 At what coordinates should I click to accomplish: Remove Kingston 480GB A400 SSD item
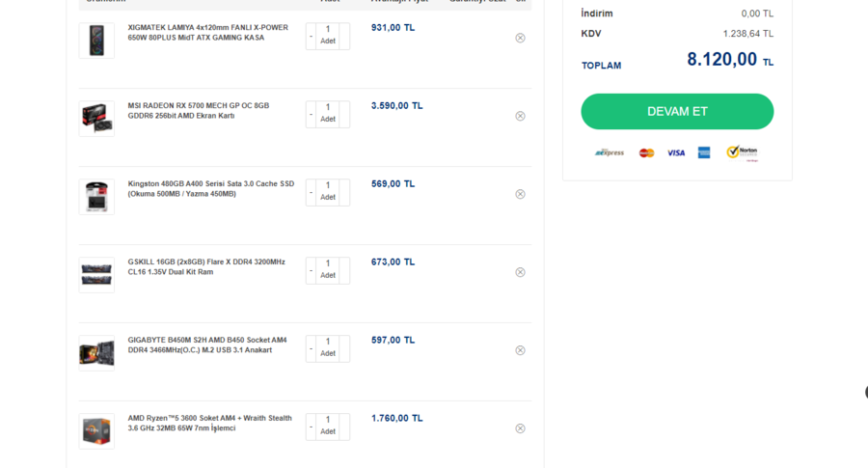coord(520,194)
